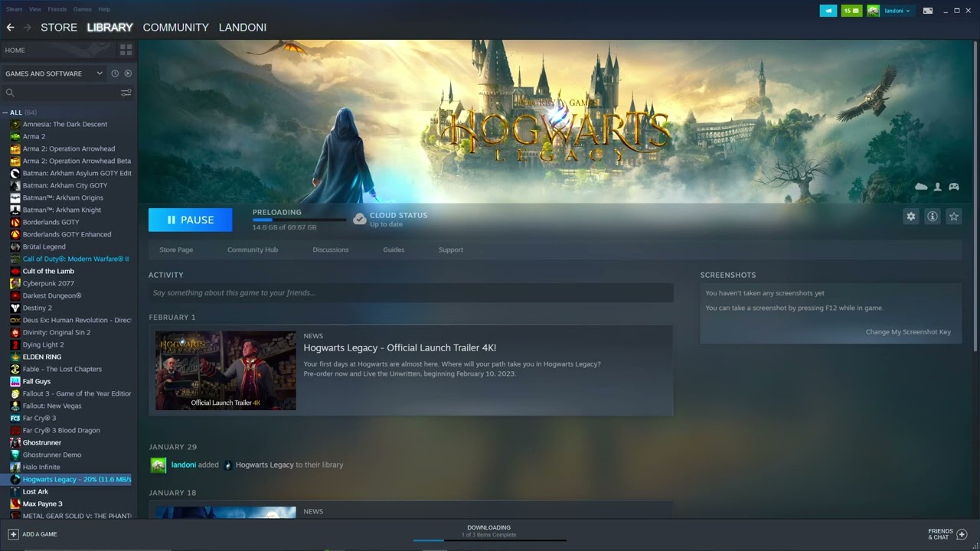Open the Discussions link

point(331,249)
